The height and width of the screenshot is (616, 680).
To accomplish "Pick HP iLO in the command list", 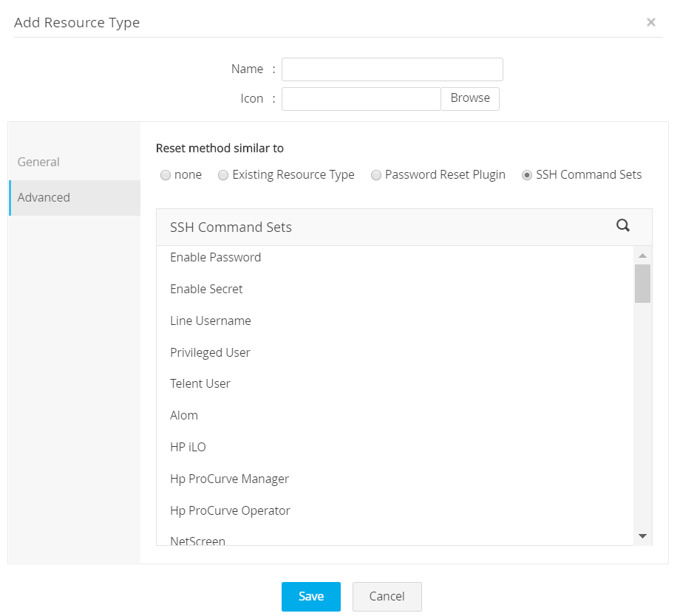I will coord(188,447).
